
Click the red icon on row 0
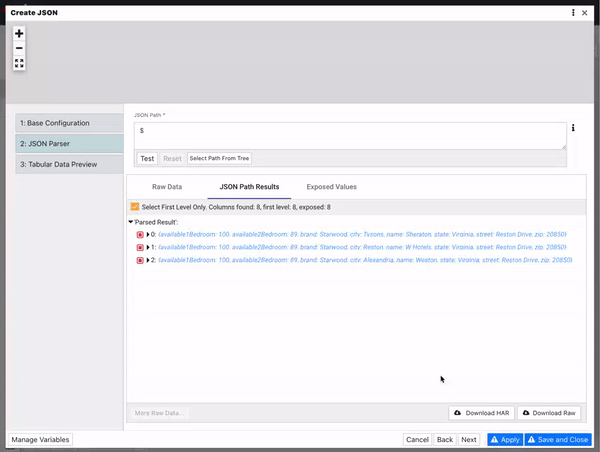pos(140,235)
